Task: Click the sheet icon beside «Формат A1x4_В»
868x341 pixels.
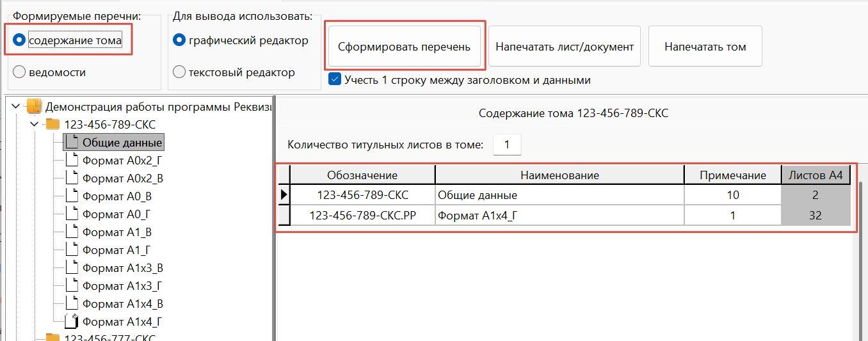Action: pos(71,303)
